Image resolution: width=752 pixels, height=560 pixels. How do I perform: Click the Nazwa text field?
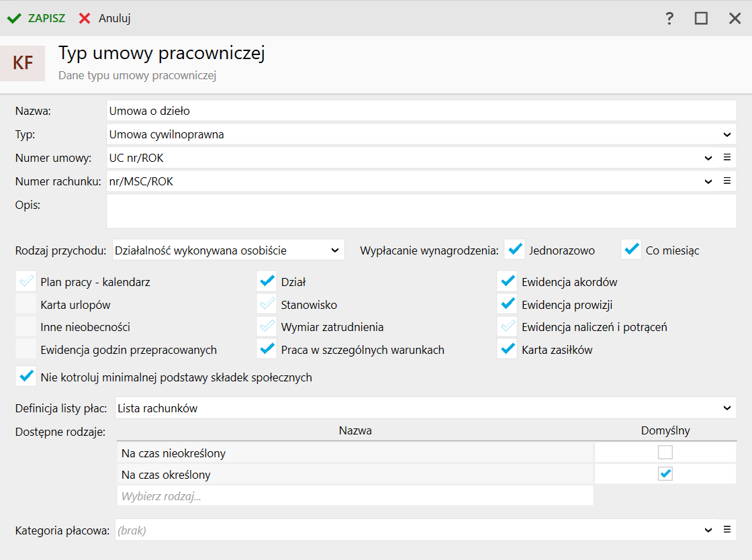[x=421, y=111]
